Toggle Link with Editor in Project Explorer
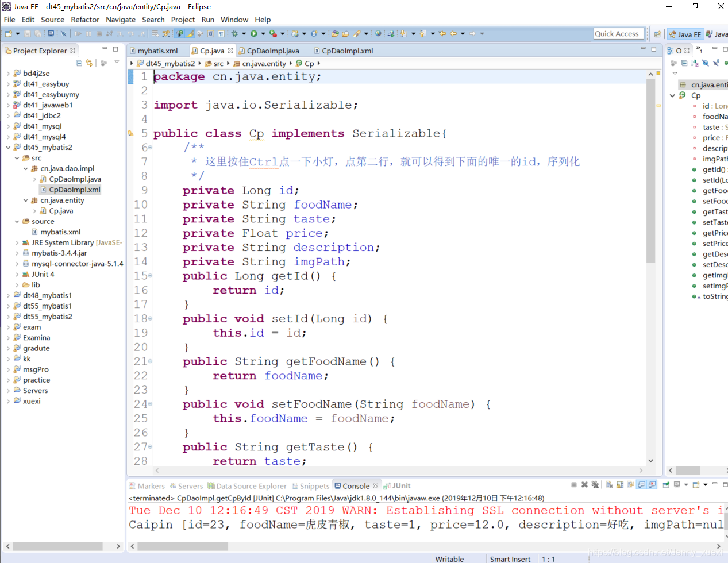The image size is (728, 563). coord(89,63)
